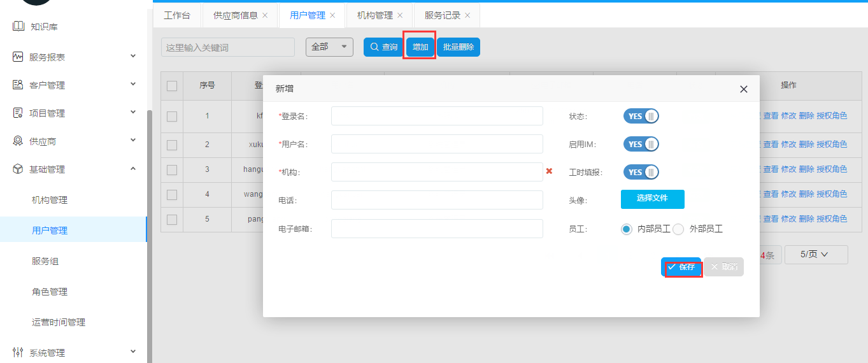Click the 服务报表 chart icon
This screenshot has width=868, height=363.
click(x=18, y=57)
